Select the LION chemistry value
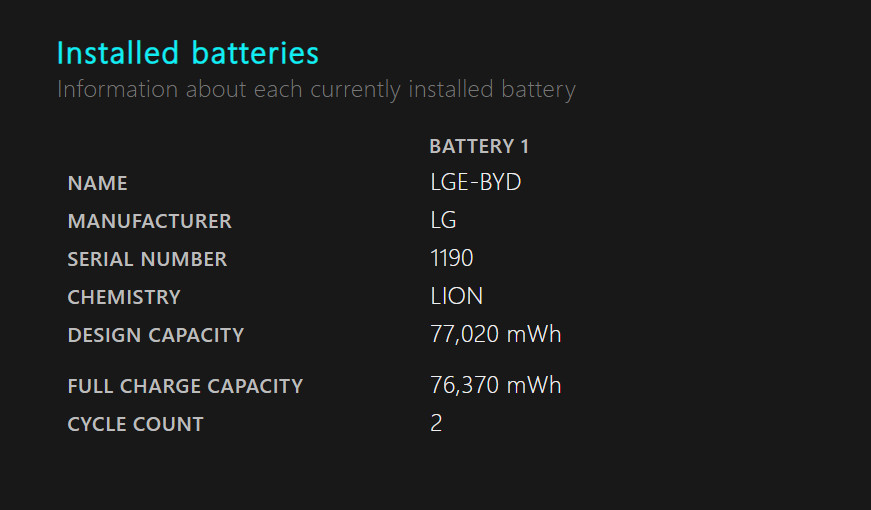Screen dimensions: 871x510 457,296
